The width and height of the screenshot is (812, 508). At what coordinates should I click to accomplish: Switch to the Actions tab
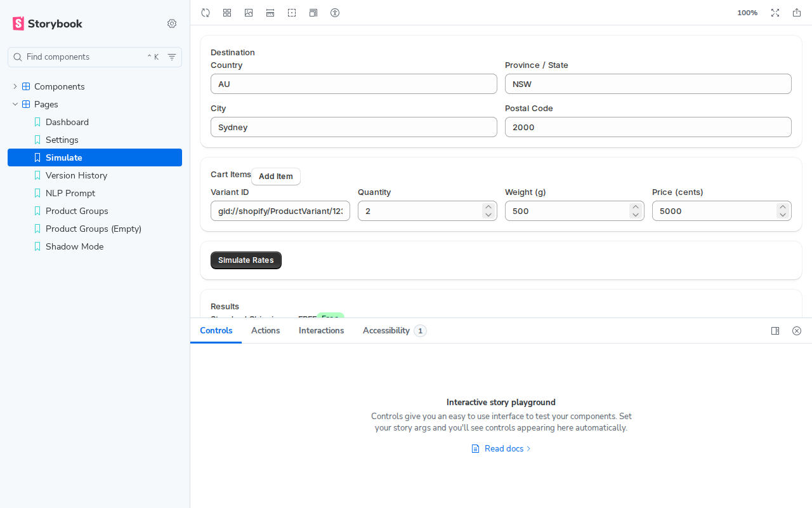[x=265, y=330]
